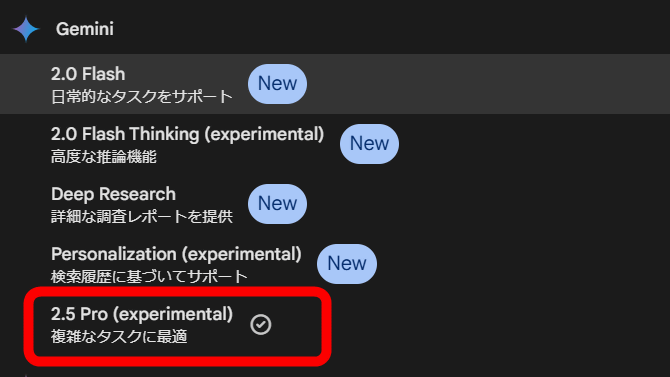
Task: Click the 2.0 Flash title label
Action: pyautogui.click(x=88, y=74)
